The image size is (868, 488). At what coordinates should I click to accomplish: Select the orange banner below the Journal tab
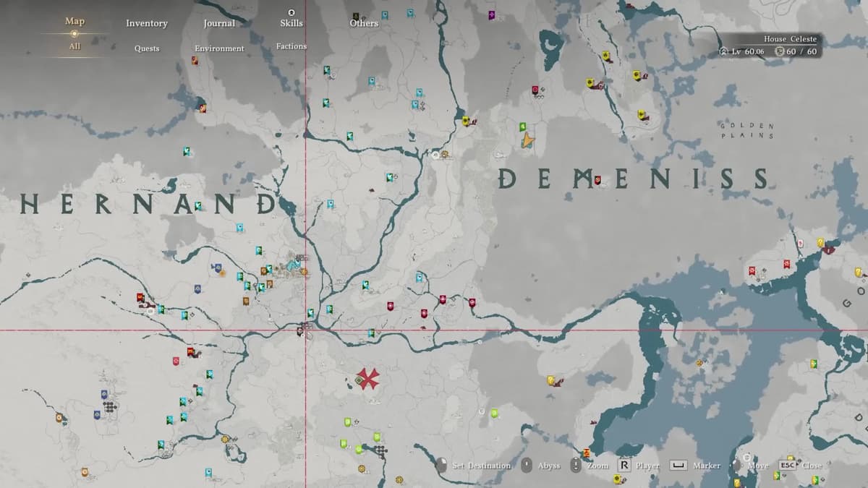tap(195, 61)
